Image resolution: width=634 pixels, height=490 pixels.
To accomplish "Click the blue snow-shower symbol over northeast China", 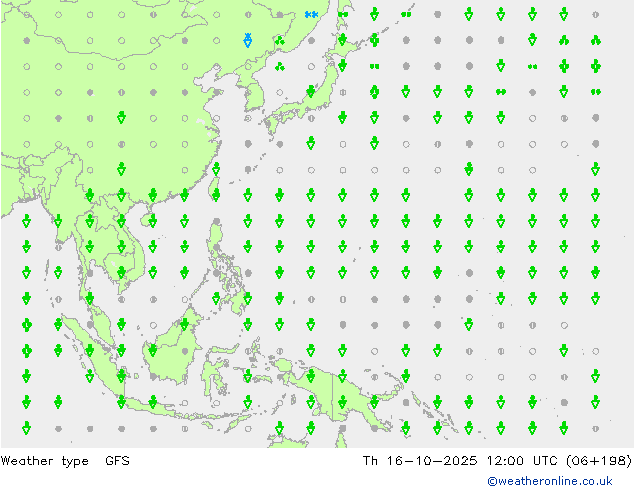I will pos(248,40).
